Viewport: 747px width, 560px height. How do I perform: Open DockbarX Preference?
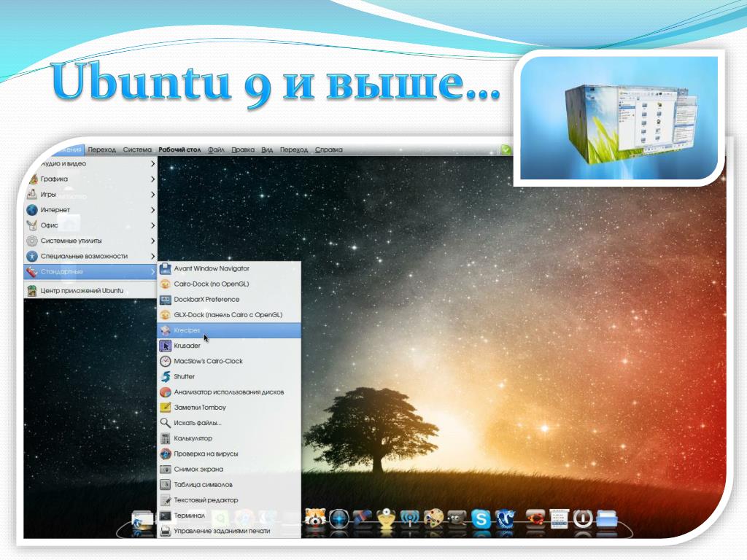click(x=229, y=300)
